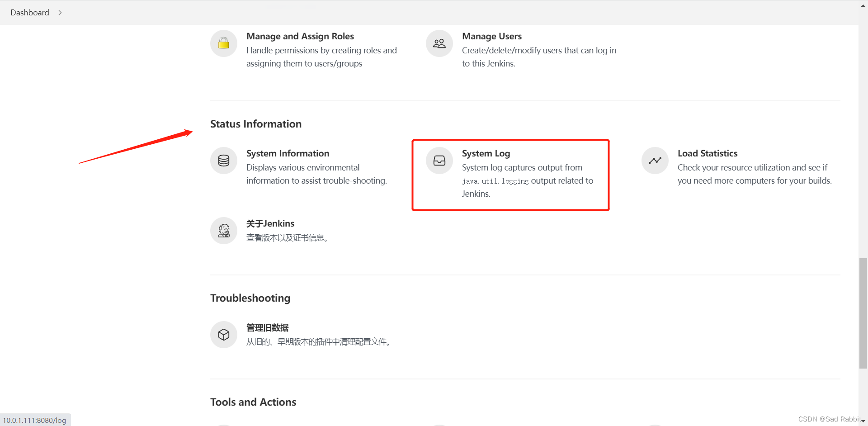
Task: Open Load Statistics page
Action: [708, 153]
